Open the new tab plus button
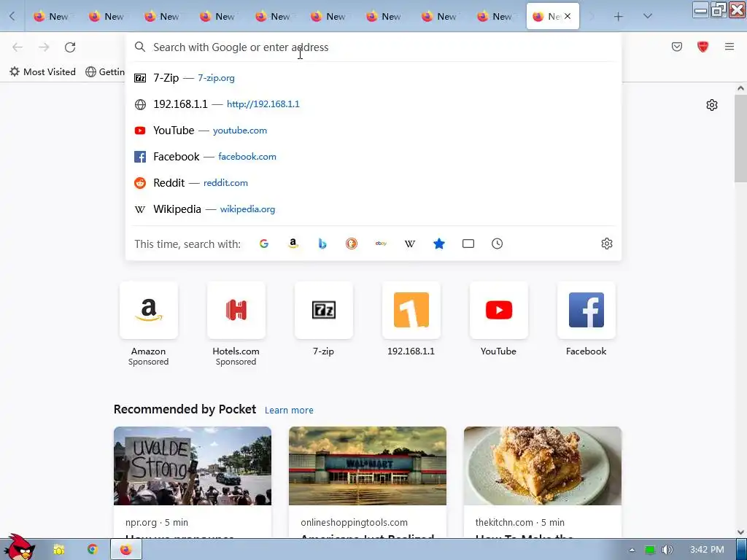The width and height of the screenshot is (747, 560). click(x=618, y=17)
